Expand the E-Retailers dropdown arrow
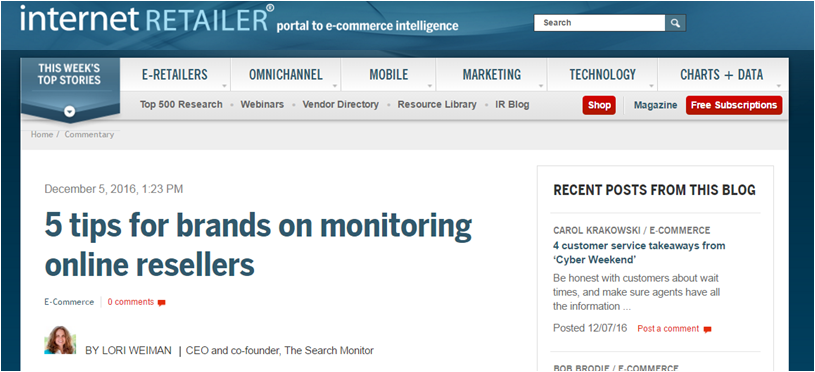 [x=225, y=86]
